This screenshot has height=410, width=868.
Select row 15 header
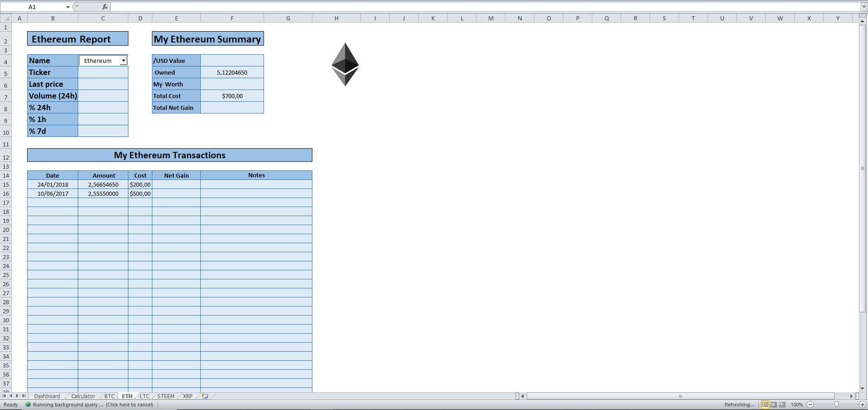pyautogui.click(x=6, y=184)
